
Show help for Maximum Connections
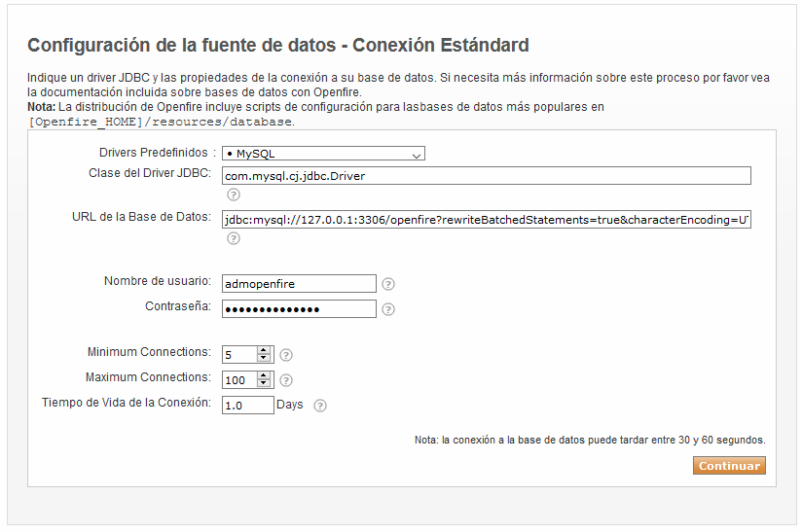286,380
